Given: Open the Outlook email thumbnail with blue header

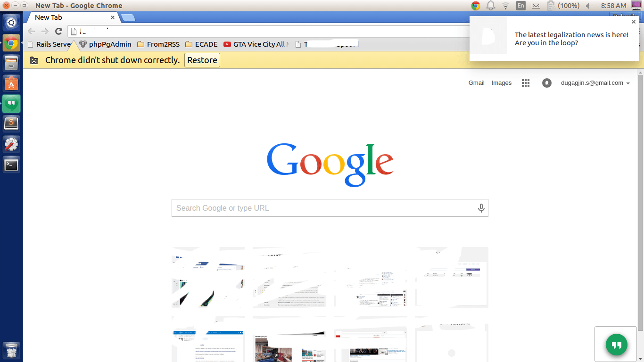Looking at the screenshot, I should [x=208, y=339].
